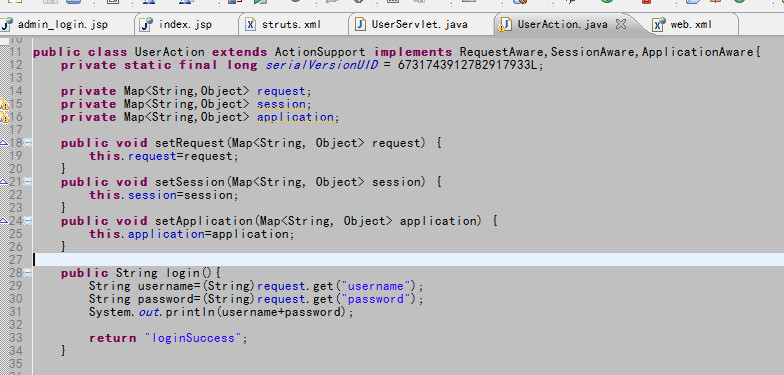This screenshot has height=375, width=784.
Task: Click the session field on line 15
Action: 282,104
